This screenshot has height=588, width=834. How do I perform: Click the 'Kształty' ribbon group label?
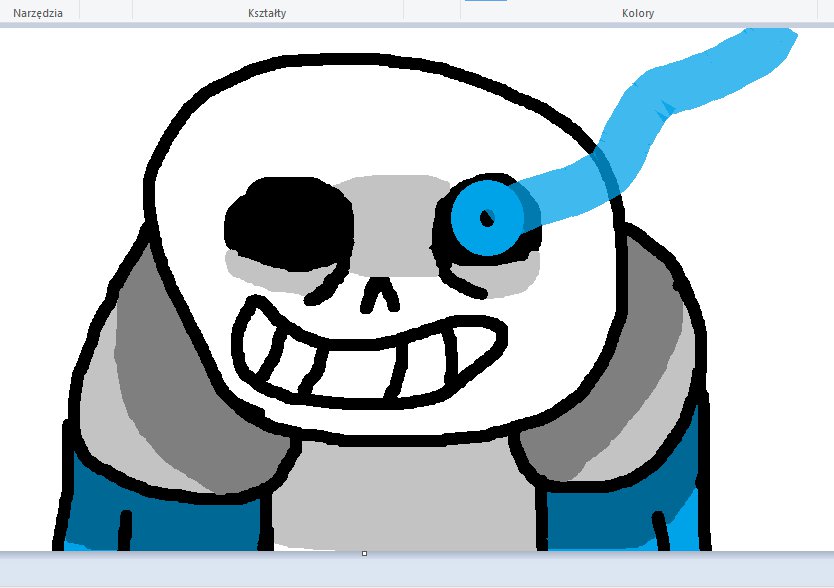click(267, 13)
